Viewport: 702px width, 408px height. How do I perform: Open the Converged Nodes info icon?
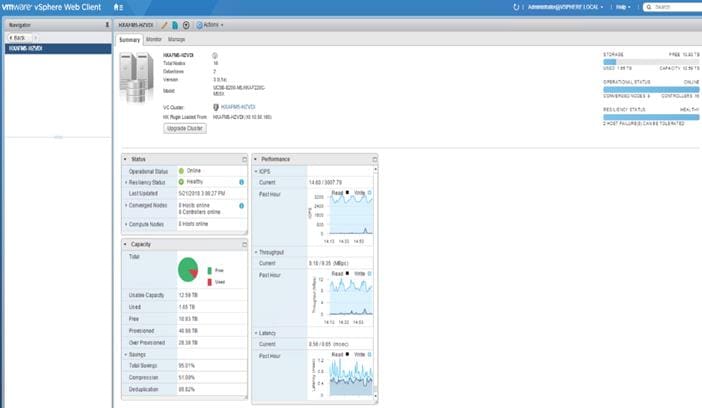241,206
